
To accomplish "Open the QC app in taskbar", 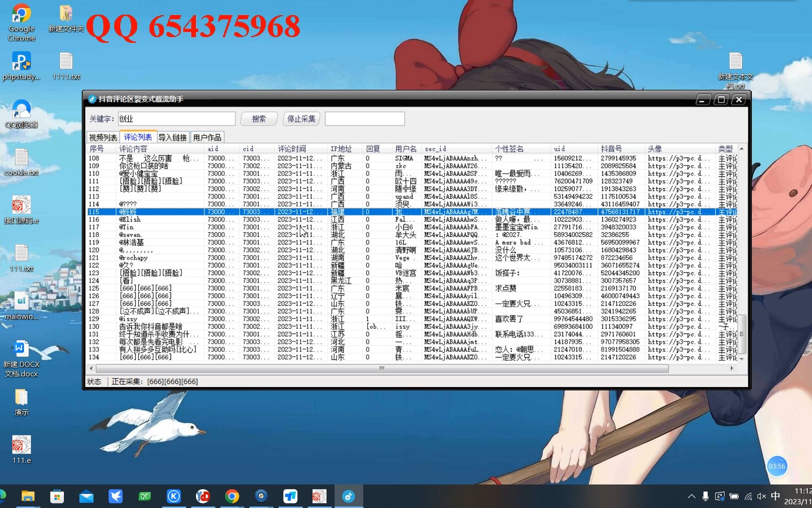I will 145,496.
